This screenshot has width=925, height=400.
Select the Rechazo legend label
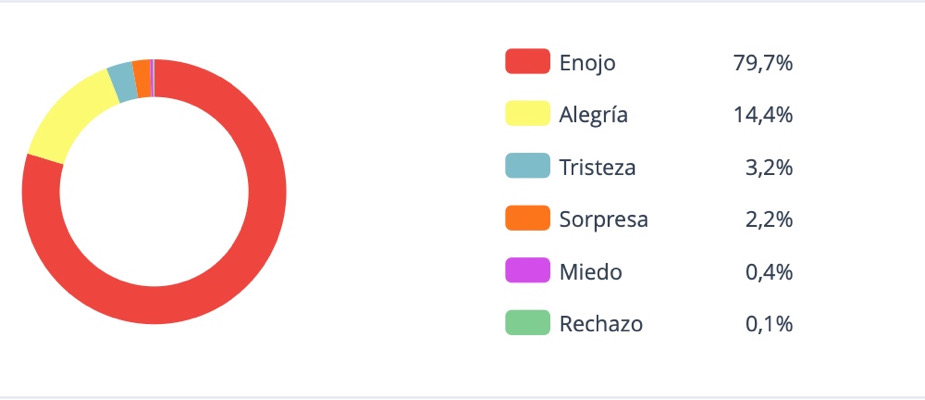[601, 324]
